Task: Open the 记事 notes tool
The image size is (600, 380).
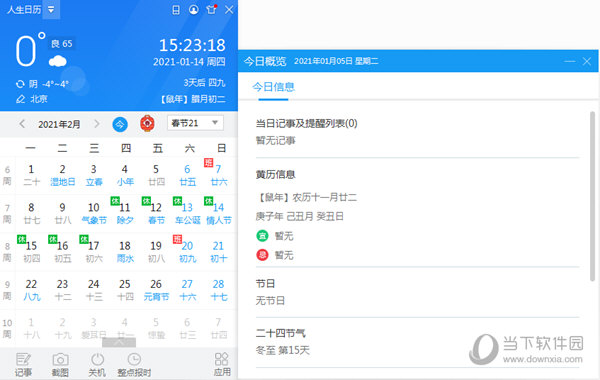Action: 23,365
